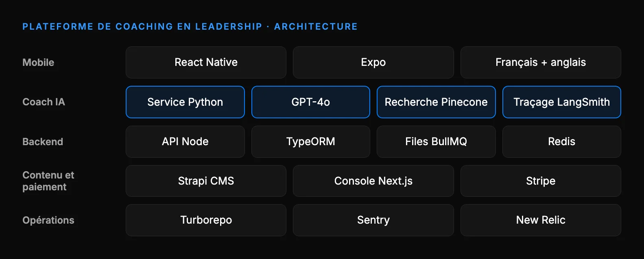
Task: Click the Backend row label
Action: coord(43,142)
